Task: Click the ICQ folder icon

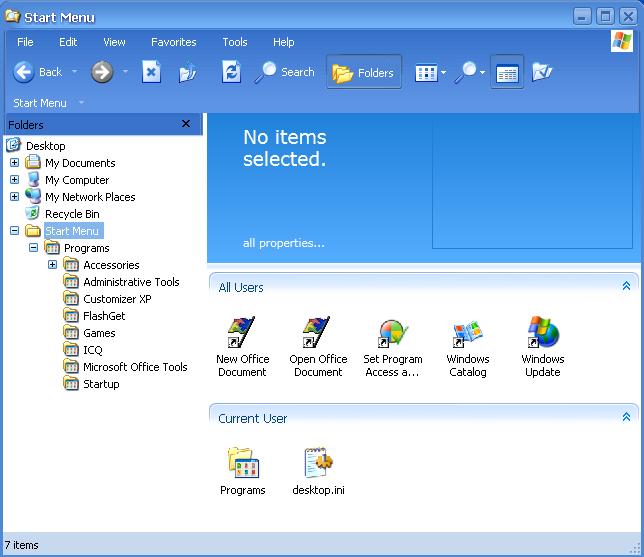Action: 71,350
